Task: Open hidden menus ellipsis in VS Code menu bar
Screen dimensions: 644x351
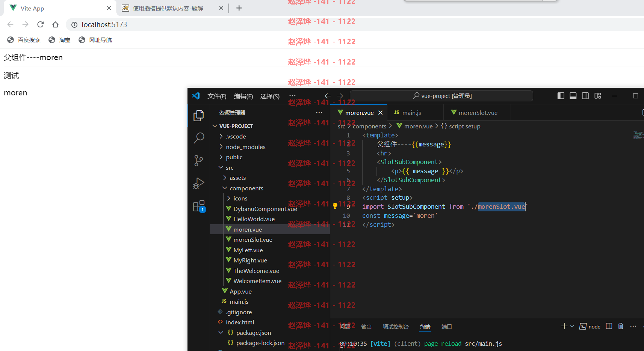Action: tap(292, 96)
